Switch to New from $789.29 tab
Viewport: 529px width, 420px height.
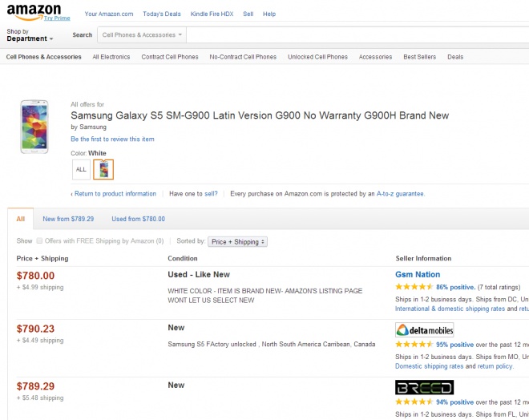coord(68,219)
